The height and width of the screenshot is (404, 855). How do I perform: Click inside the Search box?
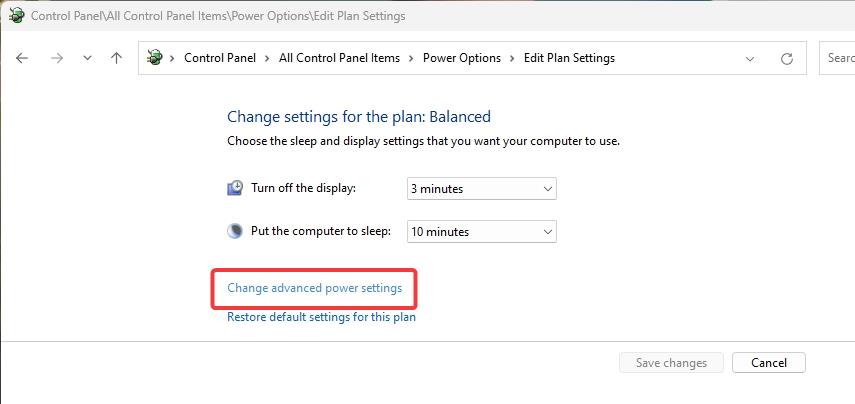pyautogui.click(x=837, y=58)
